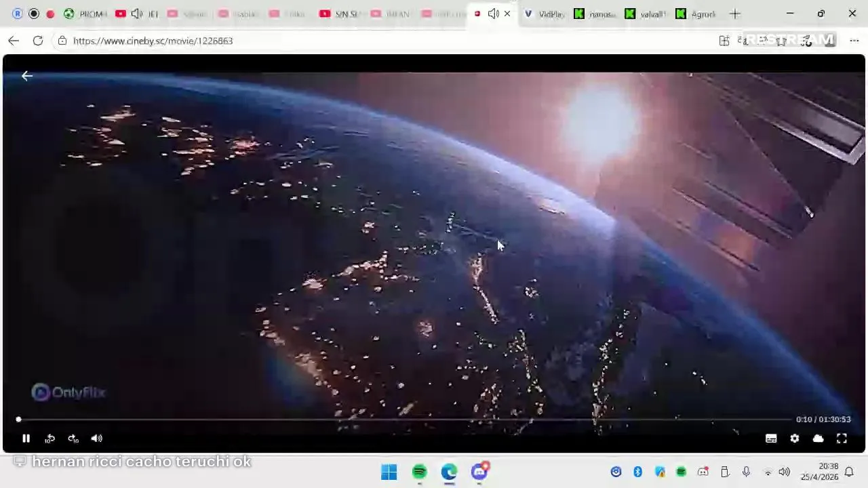Click the Discord system tray icon
This screenshot has height=488, width=868.
click(x=703, y=472)
